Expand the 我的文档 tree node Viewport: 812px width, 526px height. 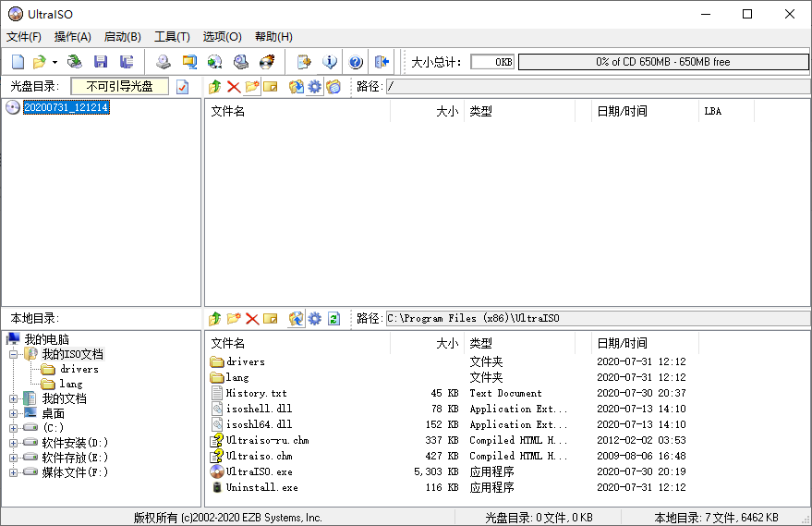click(14, 398)
